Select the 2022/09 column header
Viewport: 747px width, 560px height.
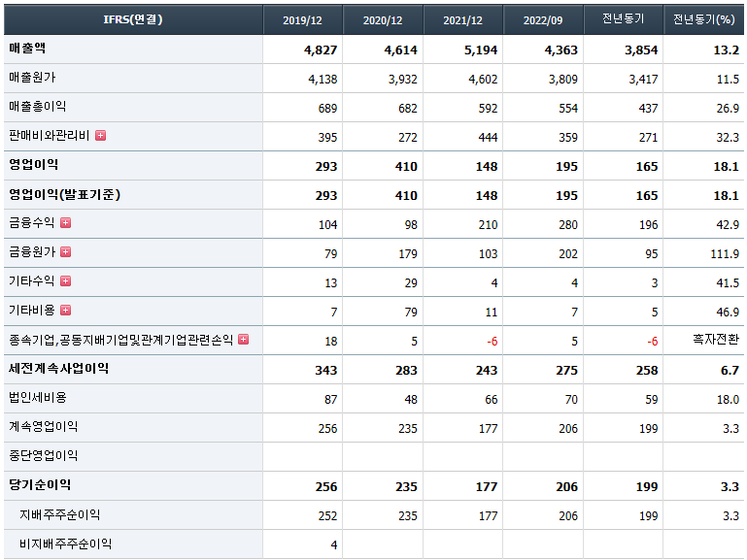pyautogui.click(x=543, y=20)
